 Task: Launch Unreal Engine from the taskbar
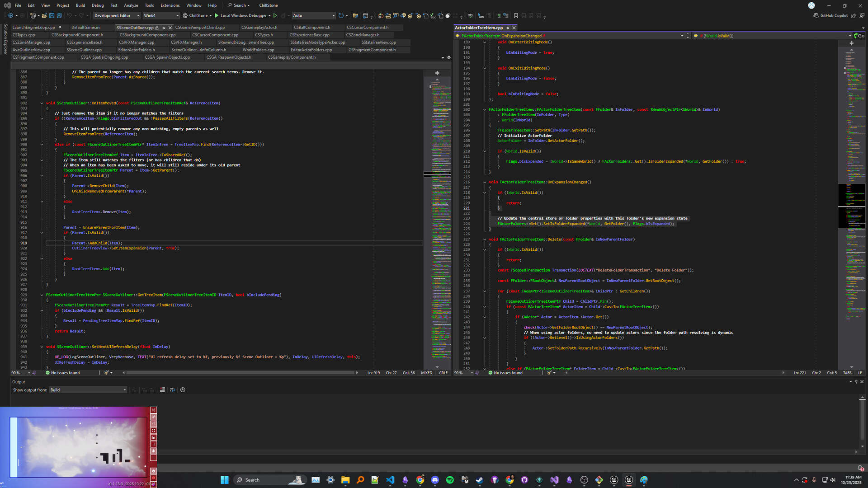(x=614, y=480)
